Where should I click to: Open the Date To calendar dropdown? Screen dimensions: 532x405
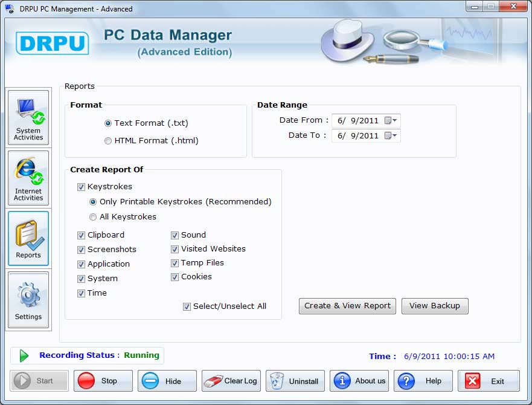[391, 135]
